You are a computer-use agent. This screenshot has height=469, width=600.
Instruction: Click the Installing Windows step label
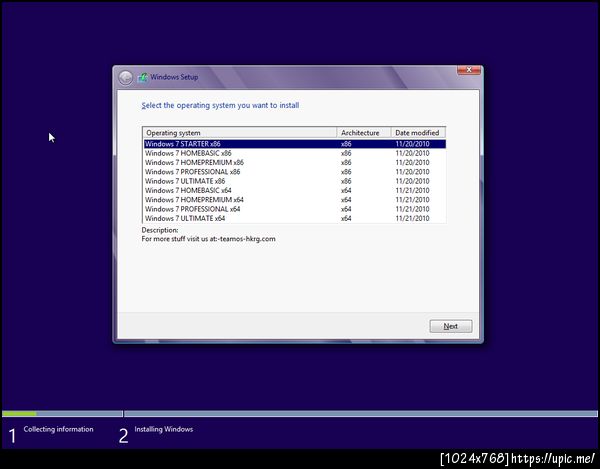[164, 429]
